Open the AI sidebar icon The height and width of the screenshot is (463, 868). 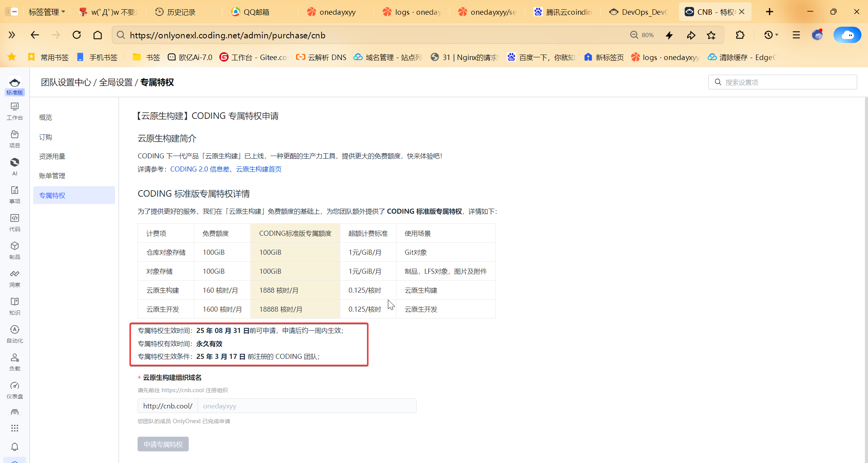pyautogui.click(x=15, y=167)
